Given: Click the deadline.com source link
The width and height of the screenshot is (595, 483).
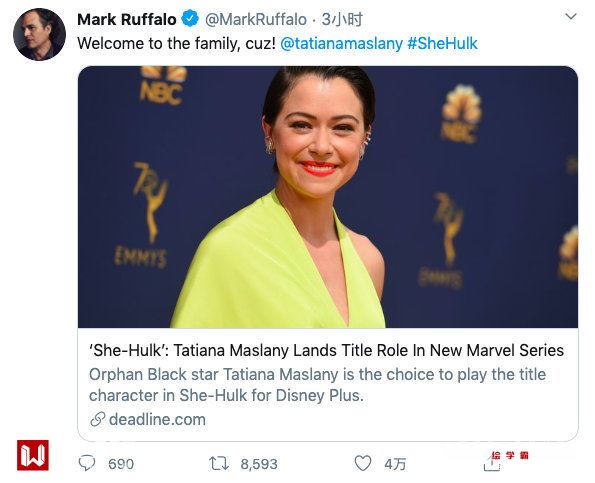Looking at the screenshot, I should click(x=157, y=420).
